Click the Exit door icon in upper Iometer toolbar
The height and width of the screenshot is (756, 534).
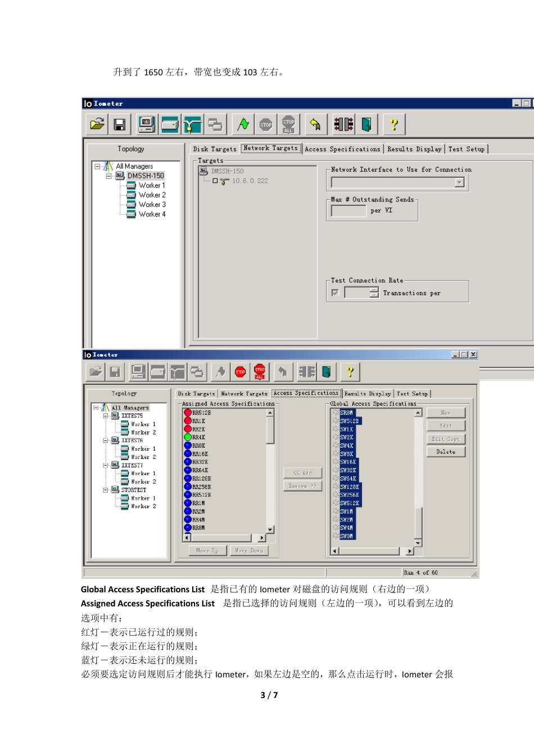(366, 124)
